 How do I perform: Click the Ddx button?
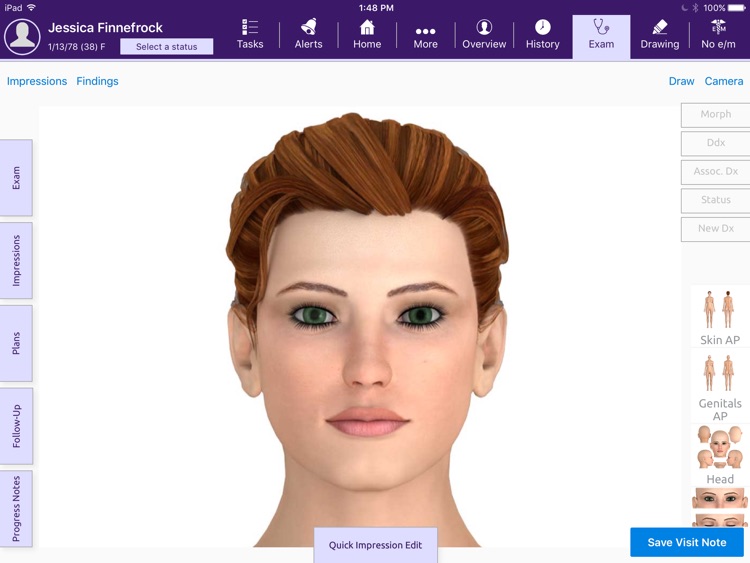click(716, 143)
